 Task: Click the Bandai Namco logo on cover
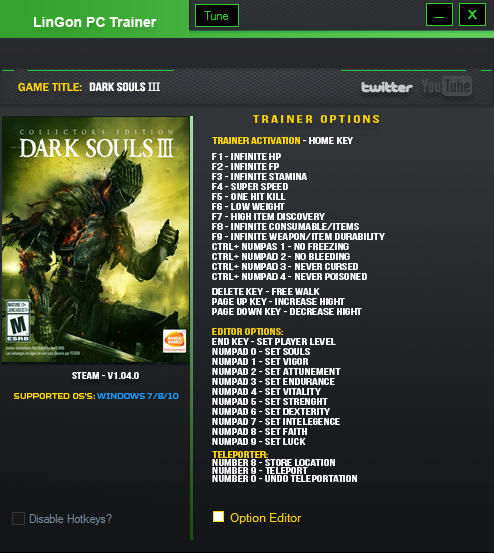pos(174,341)
